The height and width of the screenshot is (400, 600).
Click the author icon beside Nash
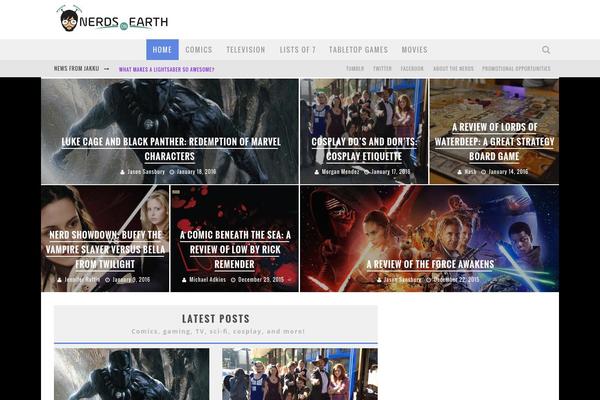tap(460, 172)
